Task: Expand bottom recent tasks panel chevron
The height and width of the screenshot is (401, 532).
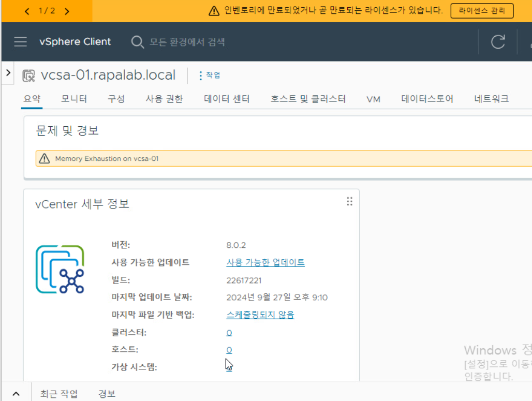Action: click(x=16, y=394)
